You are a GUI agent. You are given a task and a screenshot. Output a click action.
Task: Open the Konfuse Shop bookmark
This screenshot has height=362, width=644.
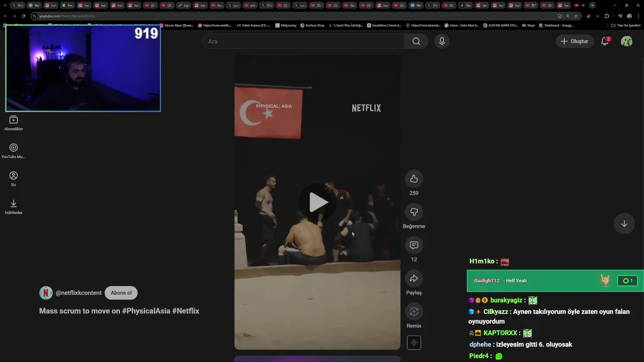coord(312,25)
